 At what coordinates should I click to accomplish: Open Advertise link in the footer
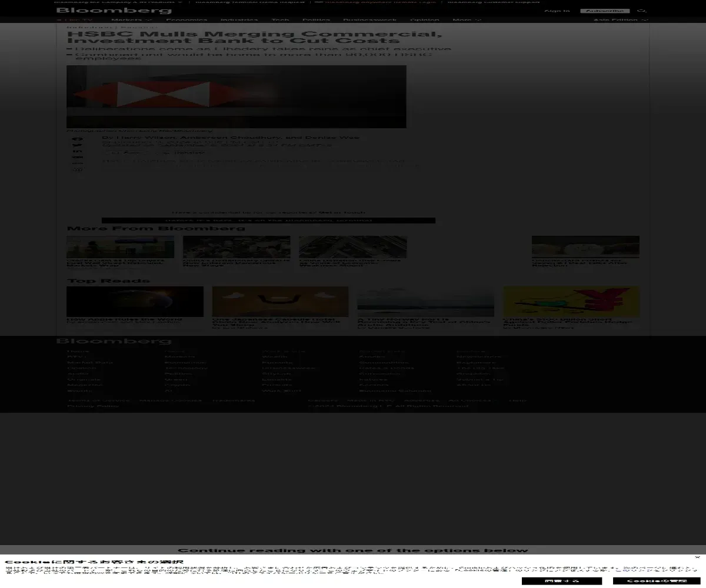click(421, 400)
